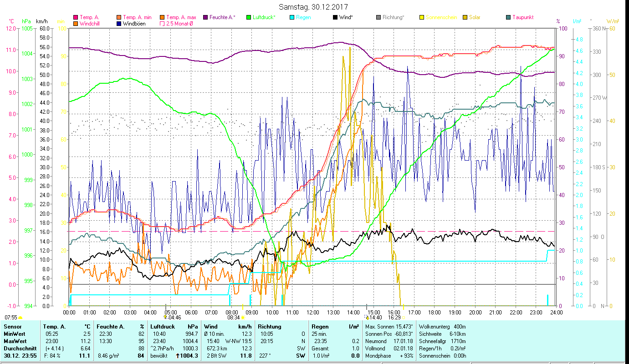Click the yellow Sonnenschein legend square
The image size is (629, 364).
tap(422, 17)
